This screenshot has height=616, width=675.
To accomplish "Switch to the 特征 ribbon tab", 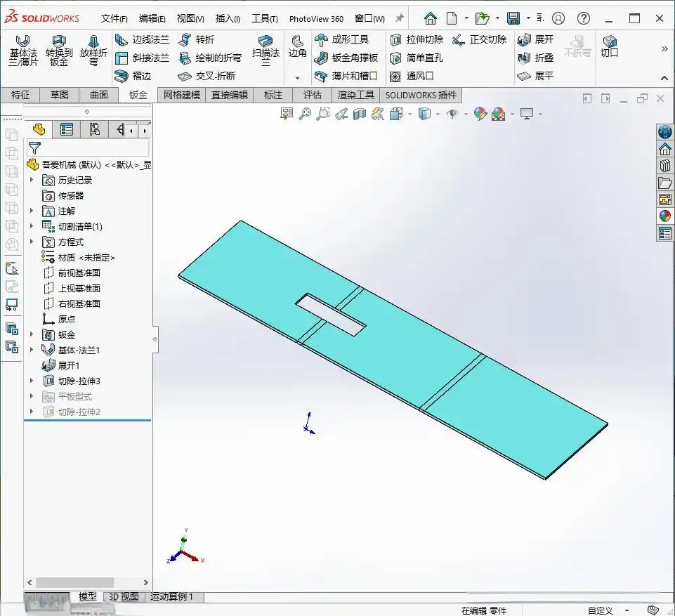I will (x=20, y=95).
